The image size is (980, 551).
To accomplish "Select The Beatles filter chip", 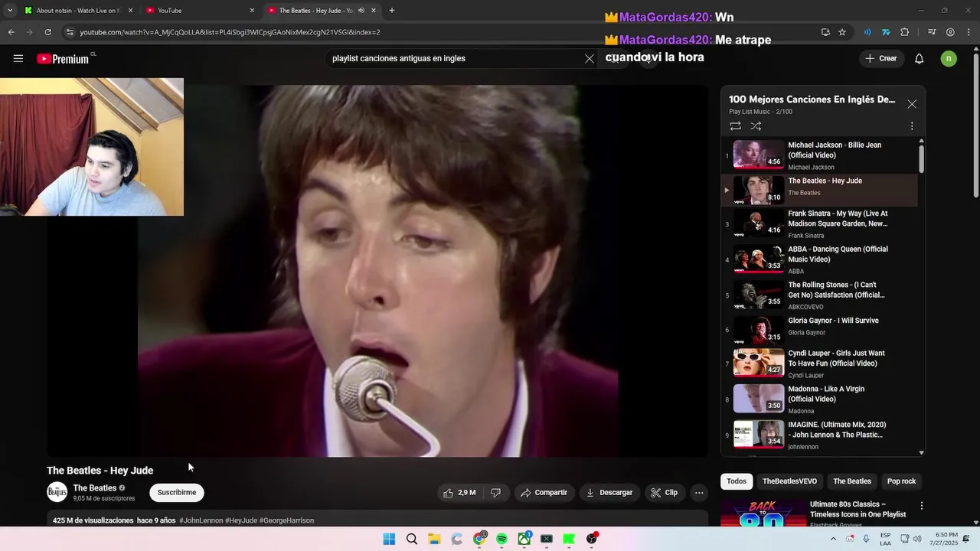I will pos(852,481).
